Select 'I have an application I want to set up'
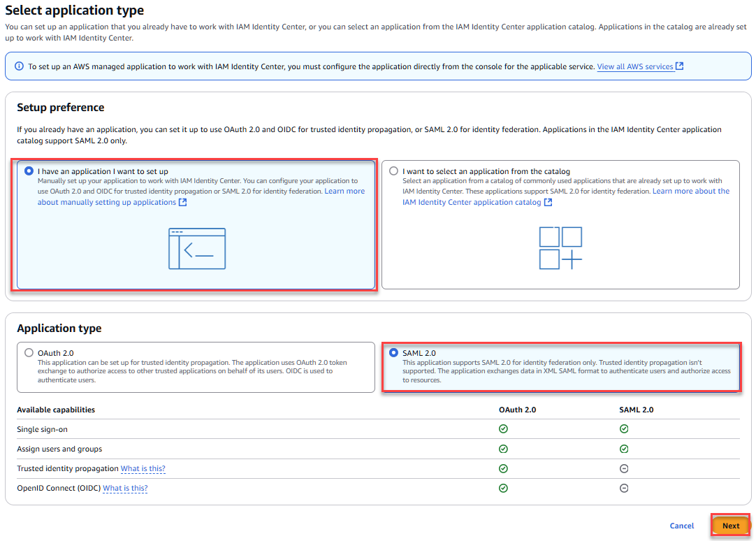The height and width of the screenshot is (541, 756). (29, 171)
